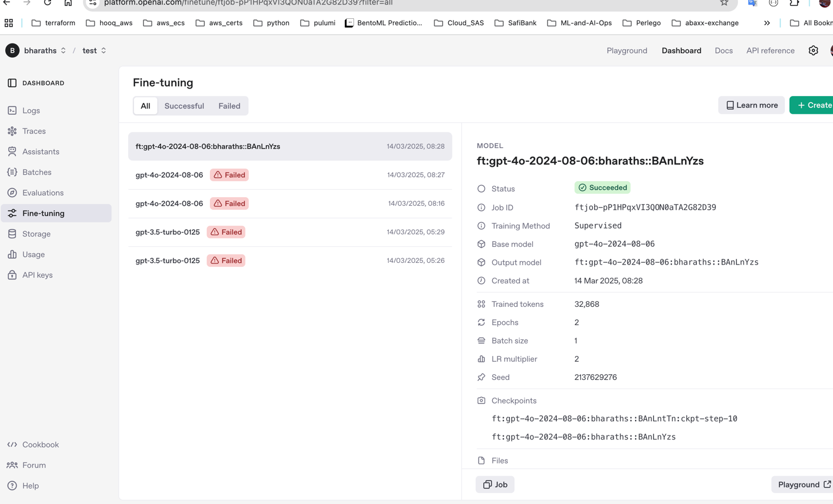Click the Job ID info icon
Image resolution: width=833 pixels, height=504 pixels.
click(481, 207)
